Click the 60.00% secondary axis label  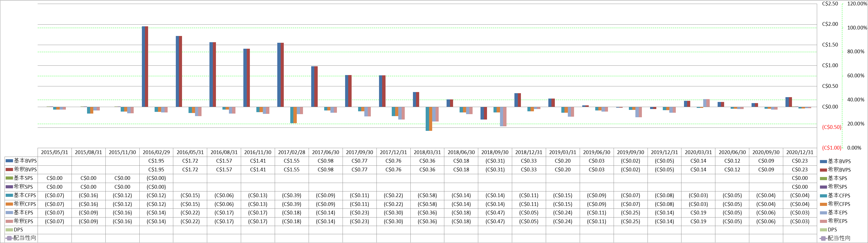click(856, 76)
